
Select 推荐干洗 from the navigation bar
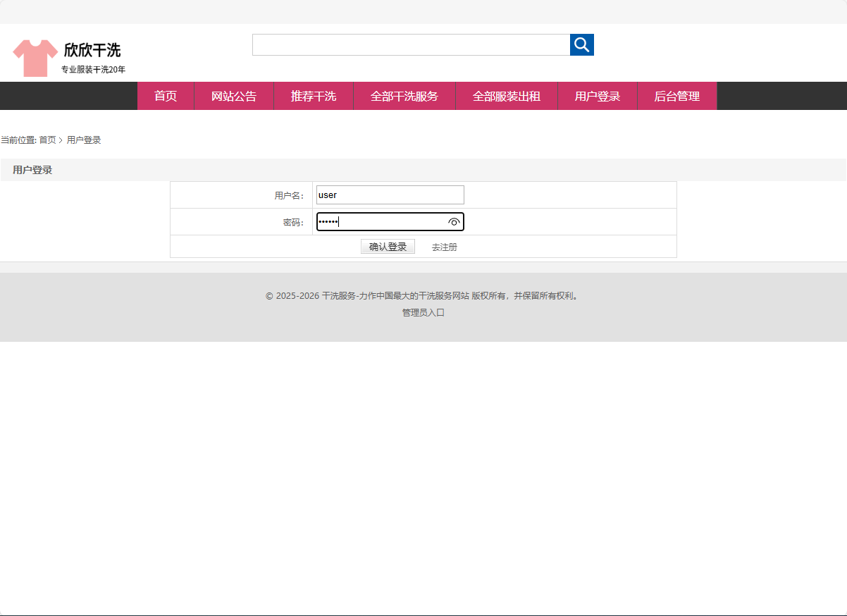[x=313, y=96]
